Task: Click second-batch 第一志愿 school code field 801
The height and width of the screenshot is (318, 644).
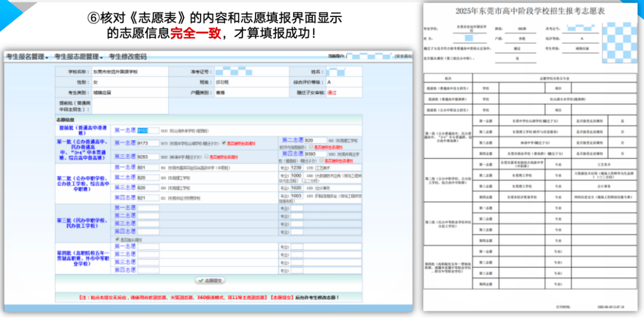Action: pos(148,168)
